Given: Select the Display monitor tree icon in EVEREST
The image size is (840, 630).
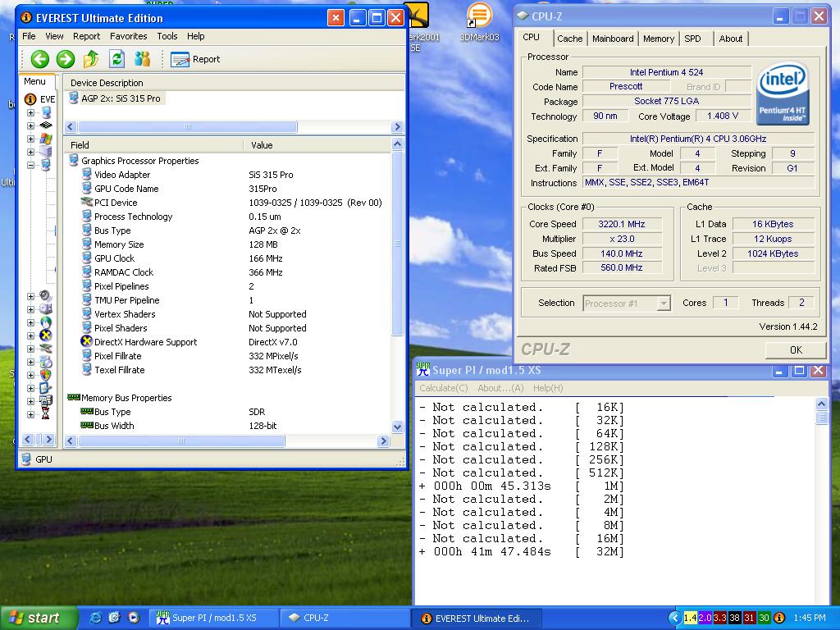Looking at the screenshot, I should pyautogui.click(x=46, y=164).
